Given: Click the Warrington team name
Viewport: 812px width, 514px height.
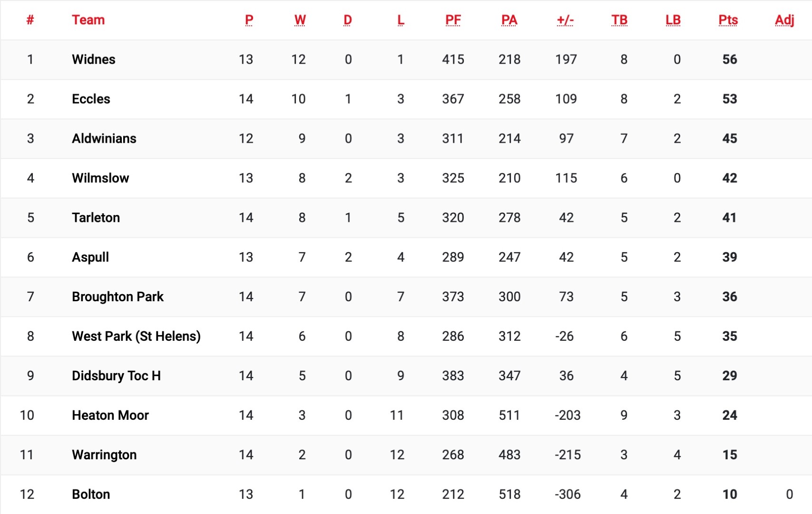Looking at the screenshot, I should click(104, 455).
